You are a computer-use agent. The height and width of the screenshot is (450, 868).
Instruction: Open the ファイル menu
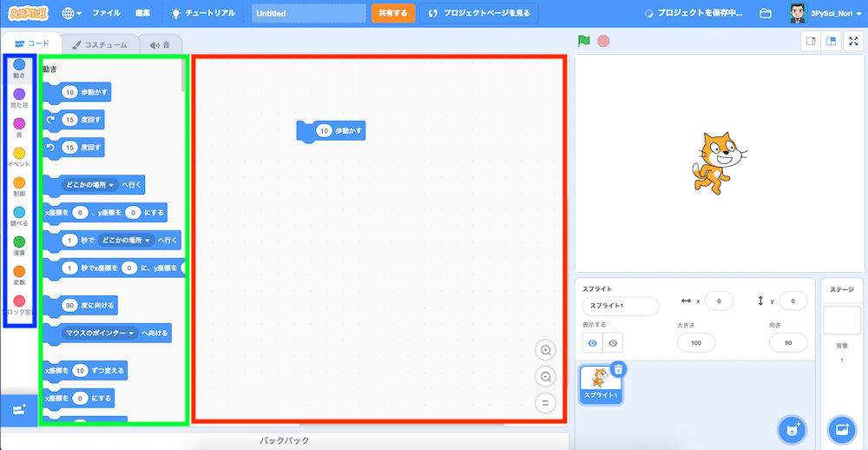(x=106, y=13)
